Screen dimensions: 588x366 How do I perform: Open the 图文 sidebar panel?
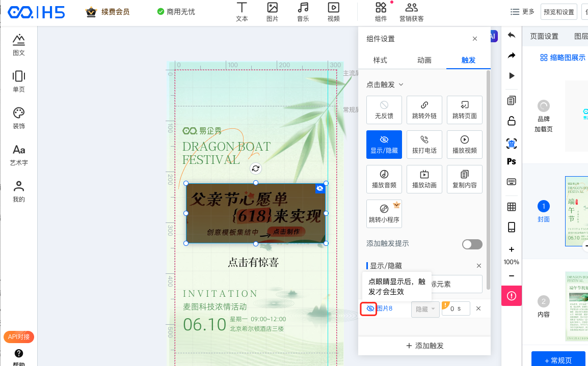[19, 45]
